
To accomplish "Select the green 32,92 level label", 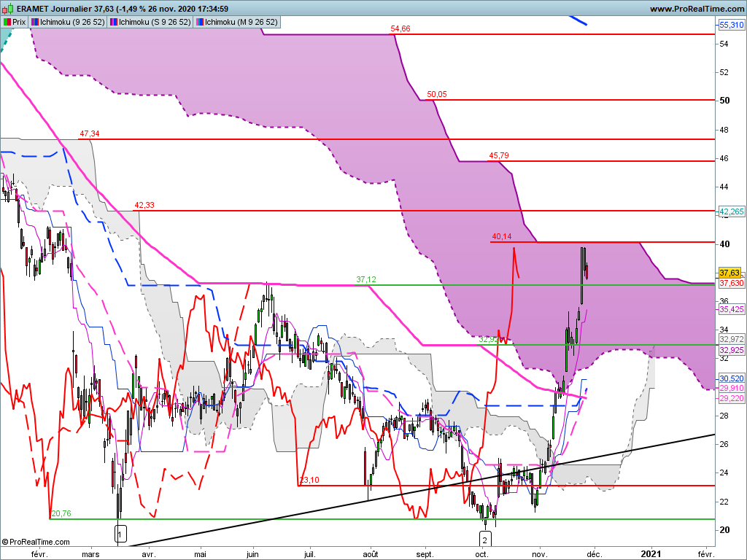I will point(487,339).
